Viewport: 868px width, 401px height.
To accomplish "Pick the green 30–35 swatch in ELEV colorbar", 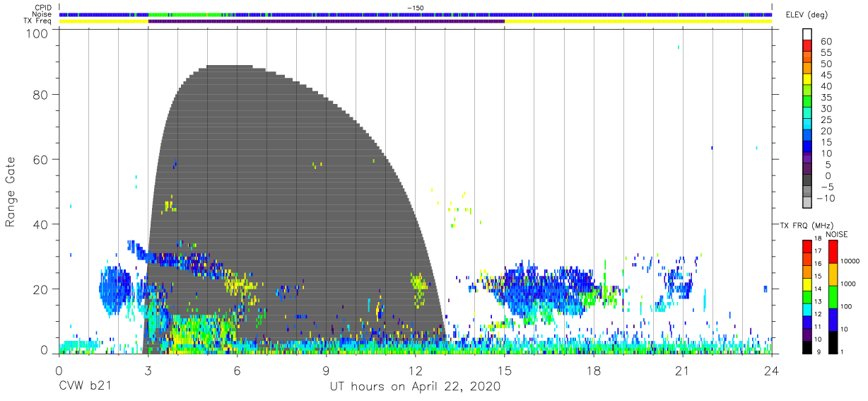I will 807,103.
